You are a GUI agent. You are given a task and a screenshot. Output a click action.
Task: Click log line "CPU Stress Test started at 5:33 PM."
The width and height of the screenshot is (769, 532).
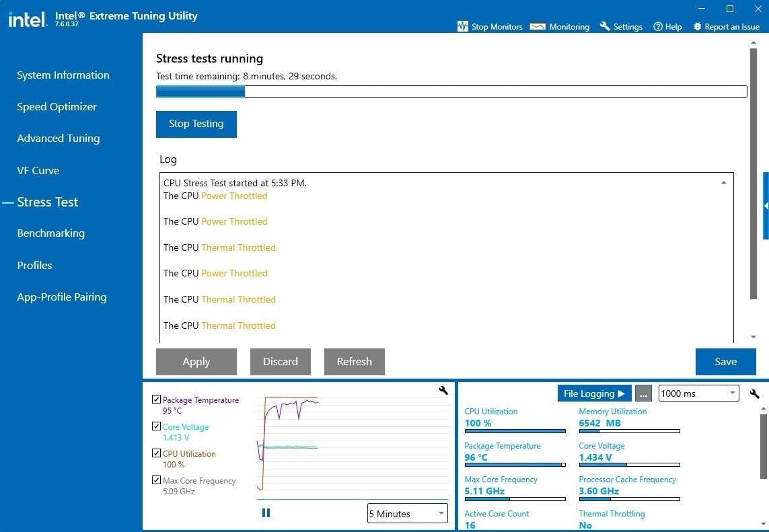tap(235, 184)
